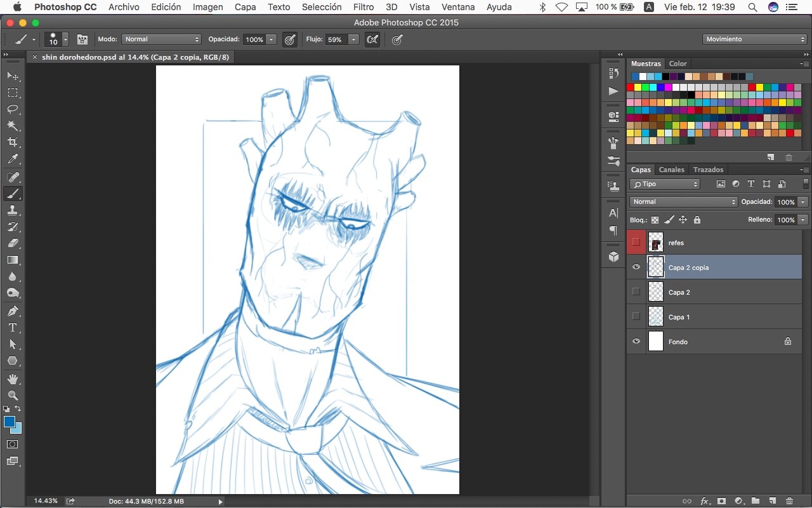Select the Pen tool
Image resolution: width=812 pixels, height=508 pixels.
click(13, 311)
